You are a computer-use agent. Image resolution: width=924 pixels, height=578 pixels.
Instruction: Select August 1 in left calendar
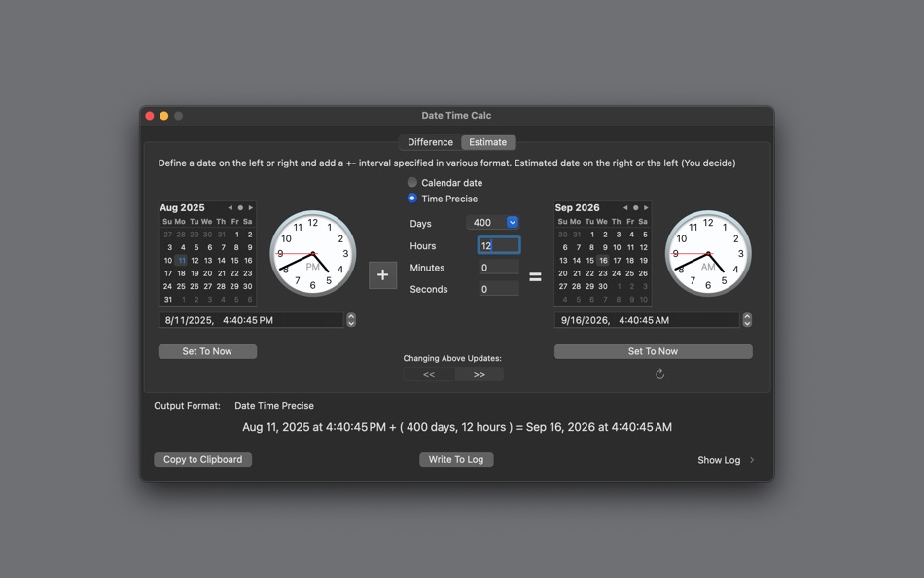[x=236, y=235]
